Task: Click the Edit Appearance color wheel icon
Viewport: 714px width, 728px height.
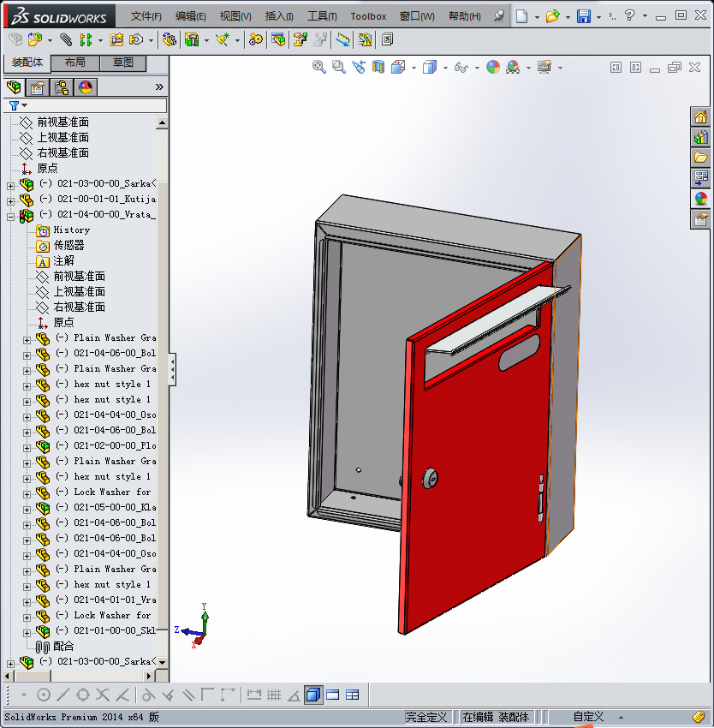Action: 493,67
